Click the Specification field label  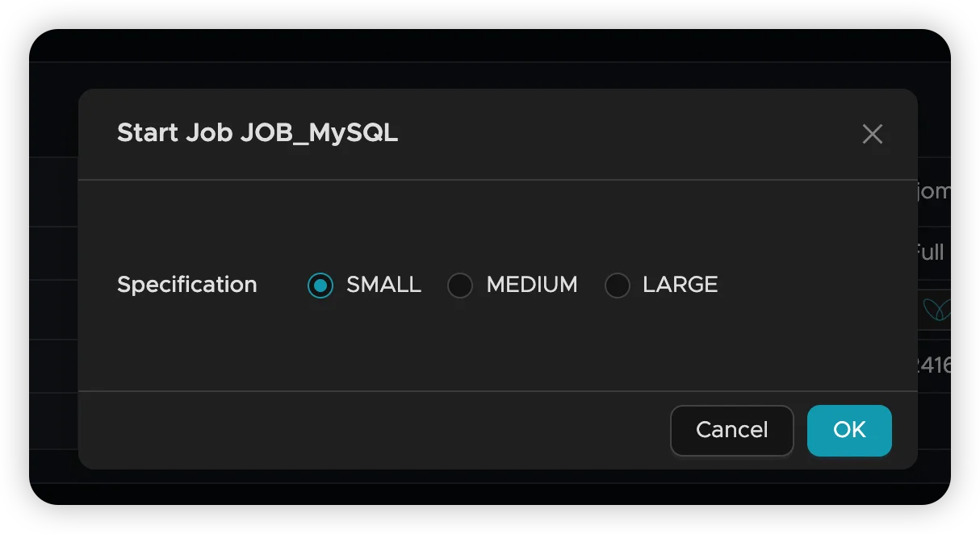click(187, 285)
